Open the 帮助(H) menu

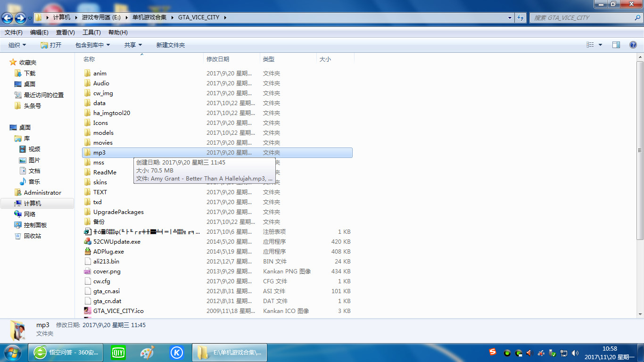[118, 33]
